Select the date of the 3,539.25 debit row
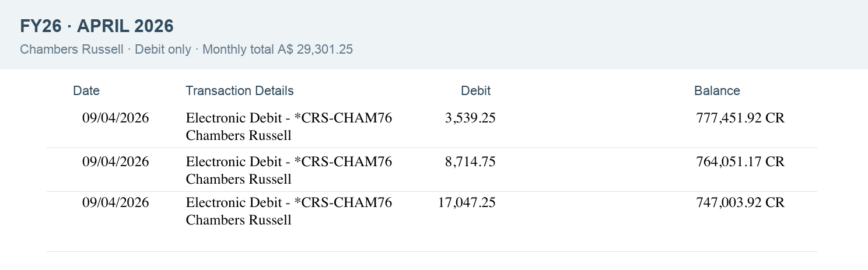Viewport: 868px width, 270px height. pos(116,118)
